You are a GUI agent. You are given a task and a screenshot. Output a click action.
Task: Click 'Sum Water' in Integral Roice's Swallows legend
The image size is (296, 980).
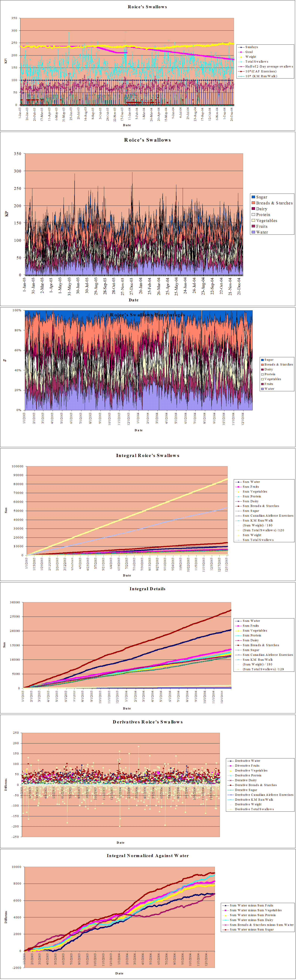click(x=251, y=482)
